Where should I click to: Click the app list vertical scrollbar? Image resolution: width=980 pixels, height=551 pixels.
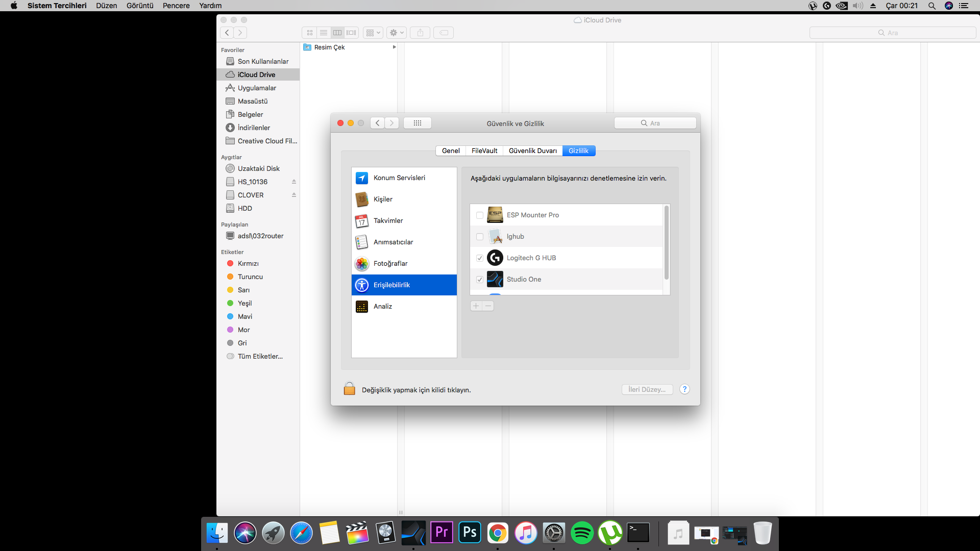666,243
